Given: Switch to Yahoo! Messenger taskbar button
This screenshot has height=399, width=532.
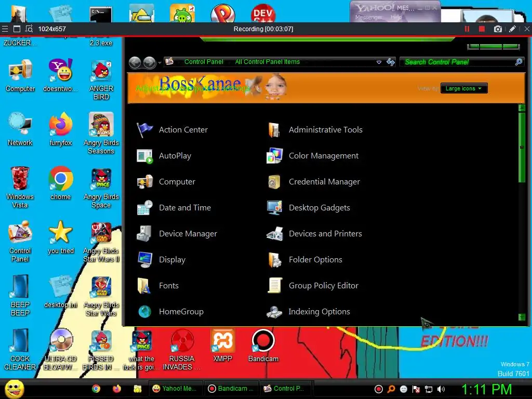Looking at the screenshot, I should tap(176, 389).
